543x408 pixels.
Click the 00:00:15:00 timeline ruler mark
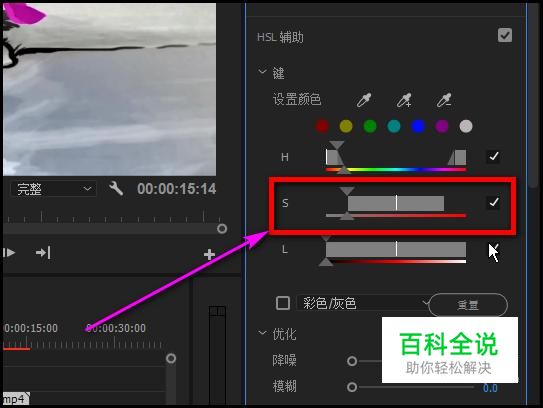click(x=30, y=328)
